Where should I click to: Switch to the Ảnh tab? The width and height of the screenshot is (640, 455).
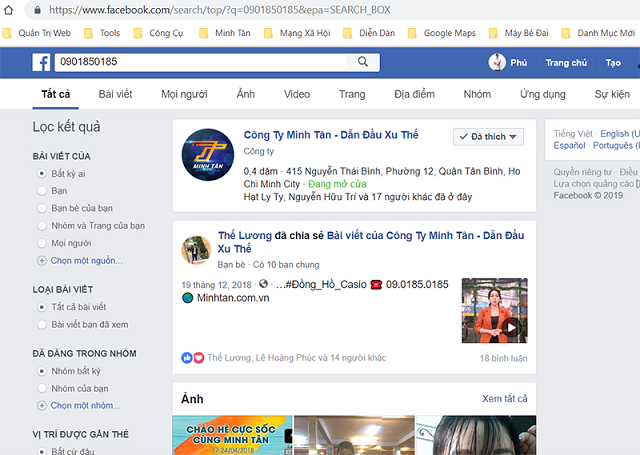click(x=246, y=94)
